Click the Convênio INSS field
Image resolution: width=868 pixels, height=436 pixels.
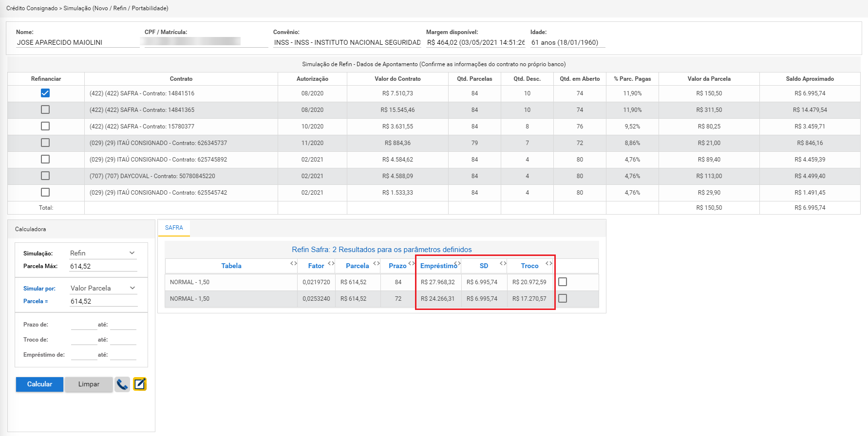tap(347, 42)
